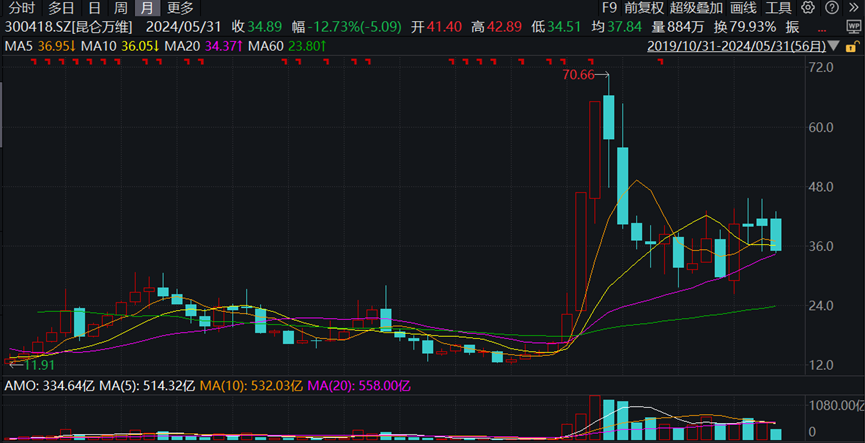Viewport: 865px width, 443px height.
Task: Click the high price 42.89
Action: pyautogui.click(x=504, y=27)
